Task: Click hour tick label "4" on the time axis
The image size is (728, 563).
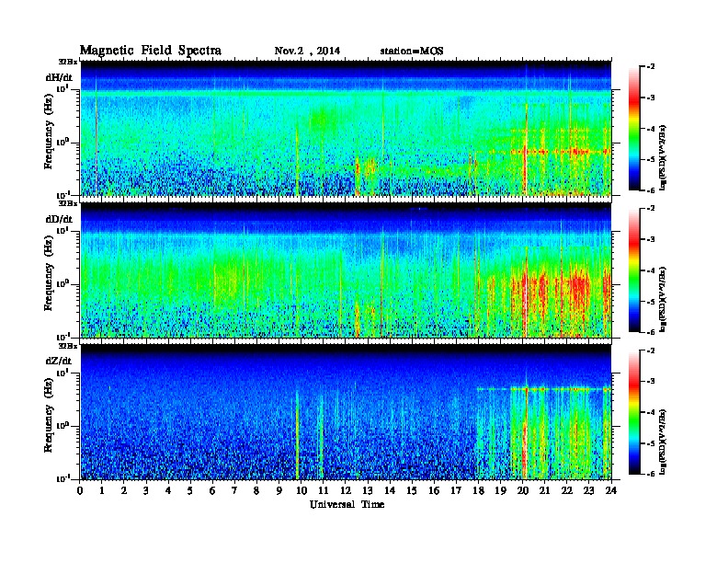Action: click(x=168, y=490)
